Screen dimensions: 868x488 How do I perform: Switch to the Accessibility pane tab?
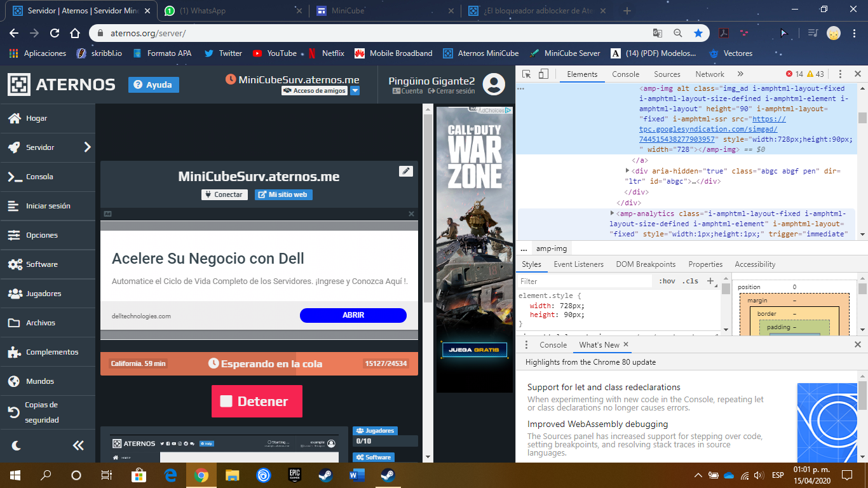coord(755,264)
